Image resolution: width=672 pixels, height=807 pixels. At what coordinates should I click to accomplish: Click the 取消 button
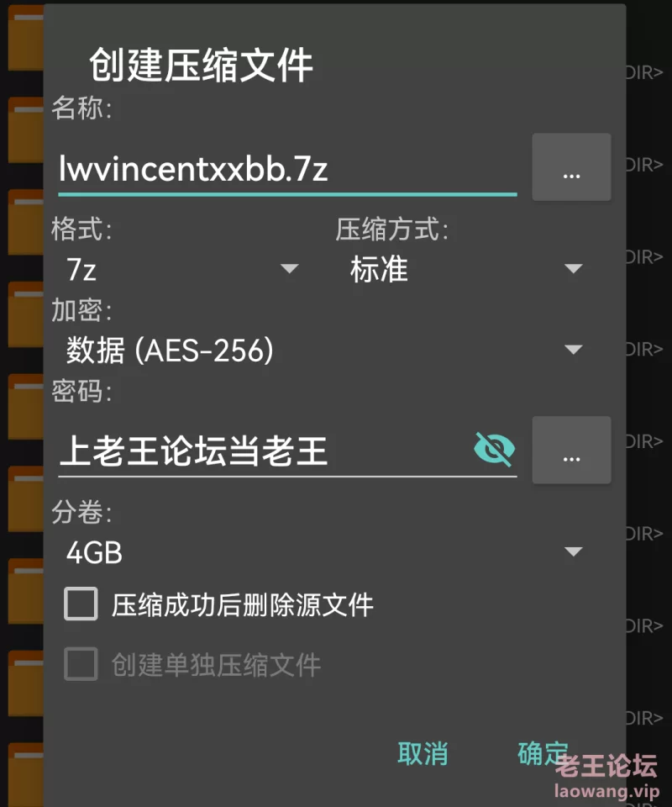click(x=423, y=753)
